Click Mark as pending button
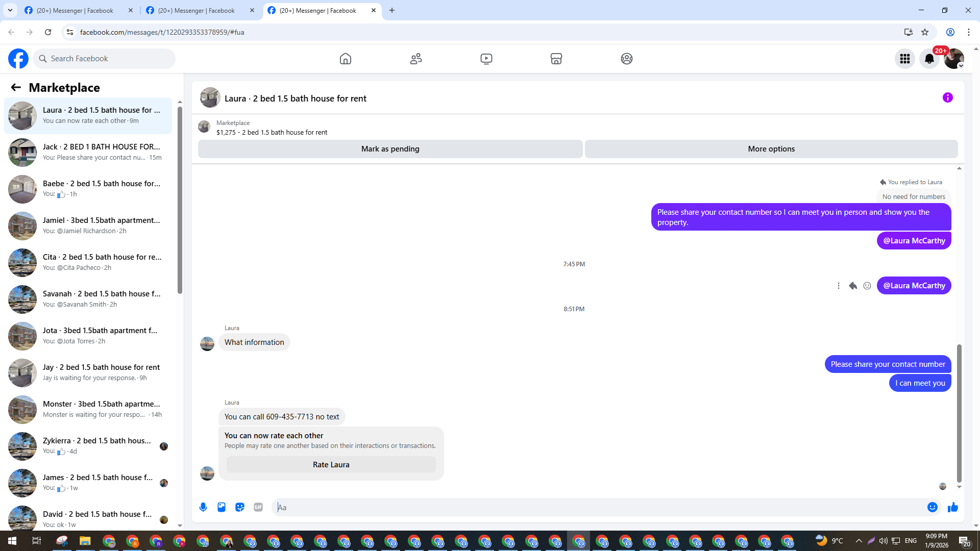Viewport: 980px width, 551px height. [390, 149]
